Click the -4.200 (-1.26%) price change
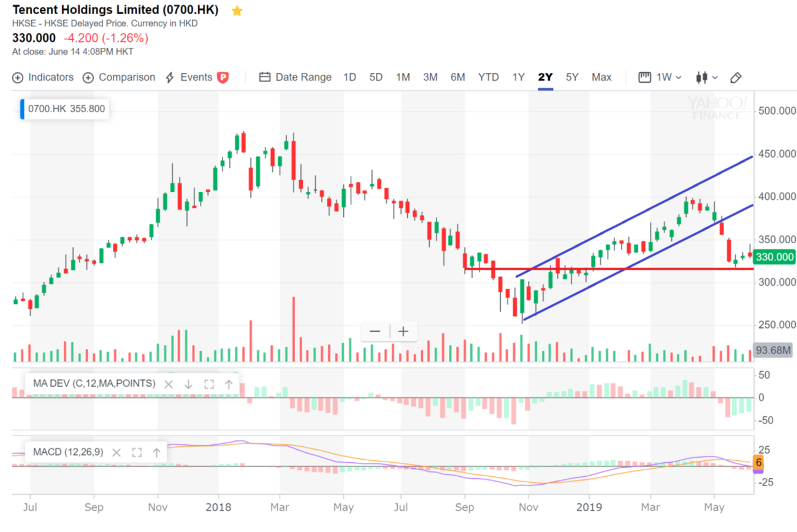Image resolution: width=797 pixels, height=532 pixels. point(106,38)
